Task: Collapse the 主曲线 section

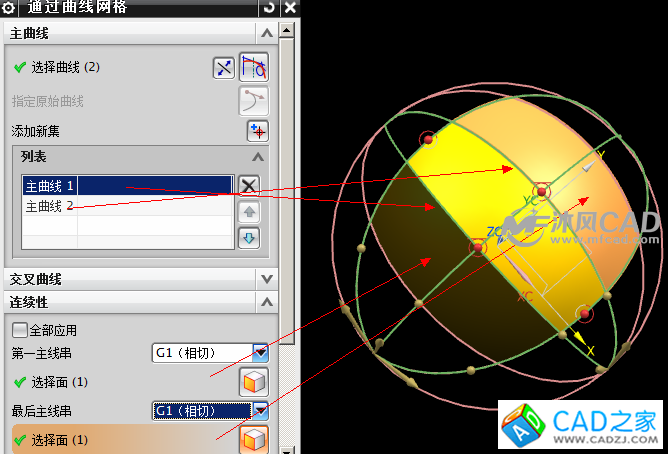Action: coord(266,34)
